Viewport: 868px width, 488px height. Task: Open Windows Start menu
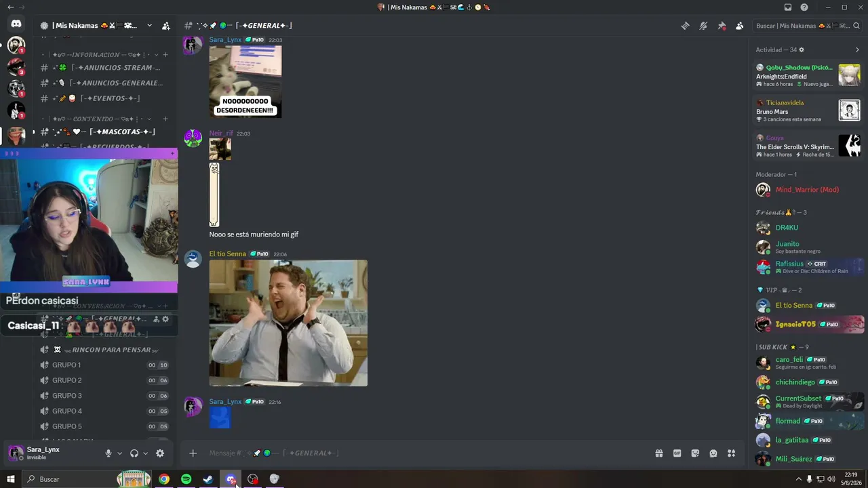tap(10, 479)
